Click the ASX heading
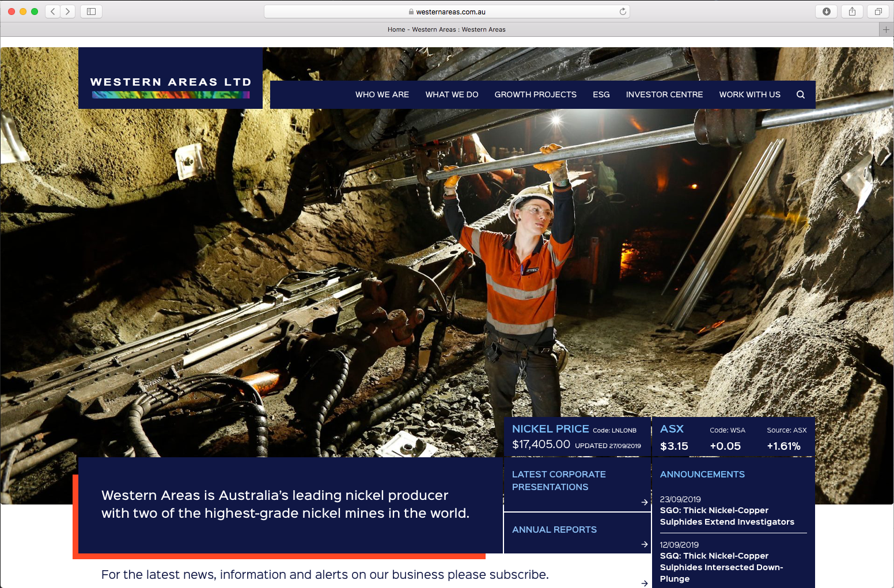This screenshot has height=588, width=894. click(x=672, y=428)
